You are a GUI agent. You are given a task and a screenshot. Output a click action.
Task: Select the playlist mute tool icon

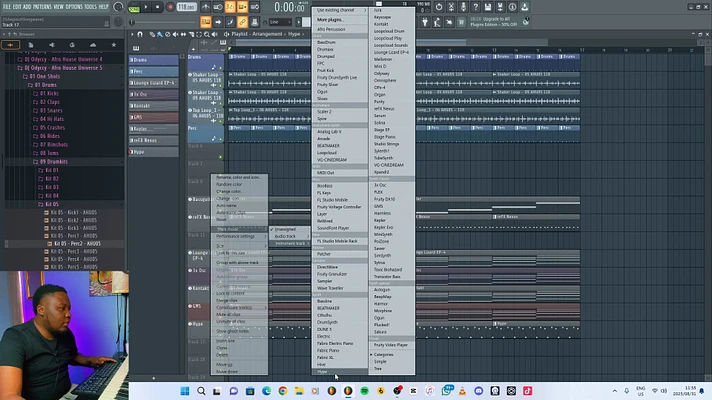click(175, 35)
